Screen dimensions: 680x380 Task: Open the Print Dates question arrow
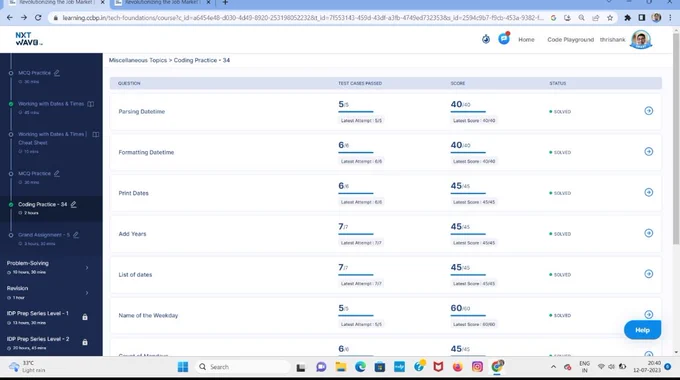[x=648, y=193]
